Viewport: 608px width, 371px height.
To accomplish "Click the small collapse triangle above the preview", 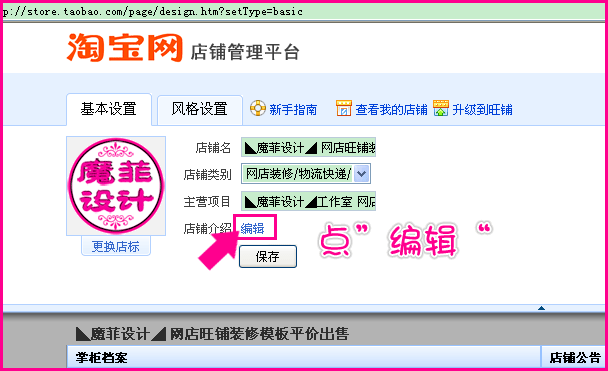I will tap(541, 308).
